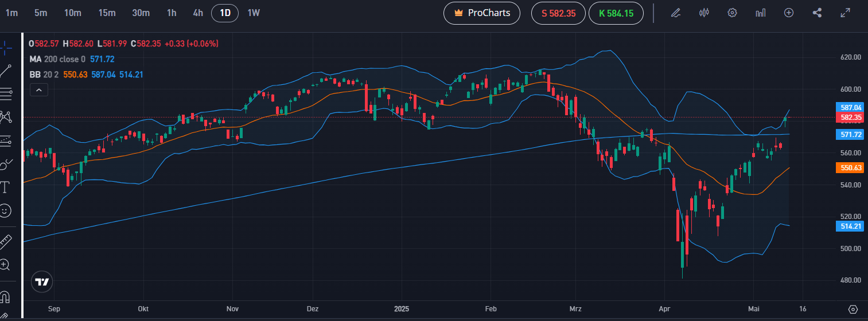Open the indicators bar-chart icon
This screenshot has width=868, height=321.
pos(761,13)
